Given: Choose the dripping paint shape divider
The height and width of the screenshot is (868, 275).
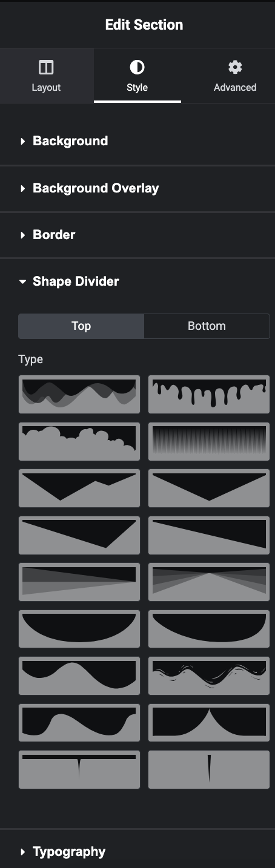Looking at the screenshot, I should point(209,394).
